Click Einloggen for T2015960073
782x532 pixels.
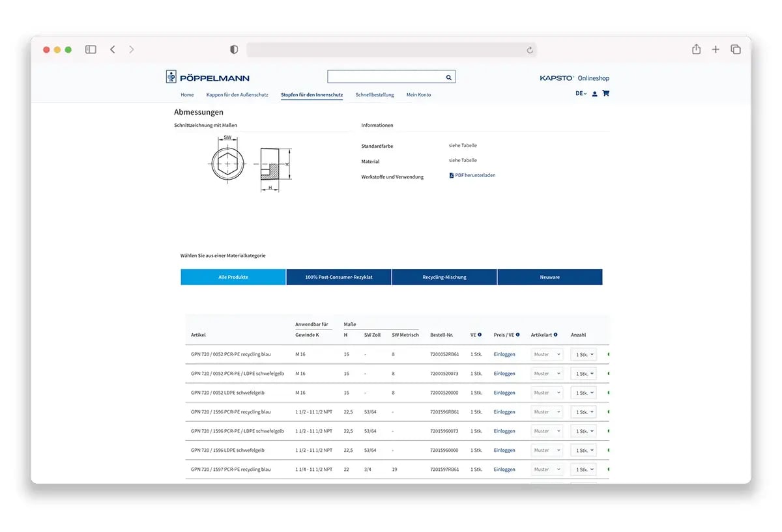coord(504,431)
